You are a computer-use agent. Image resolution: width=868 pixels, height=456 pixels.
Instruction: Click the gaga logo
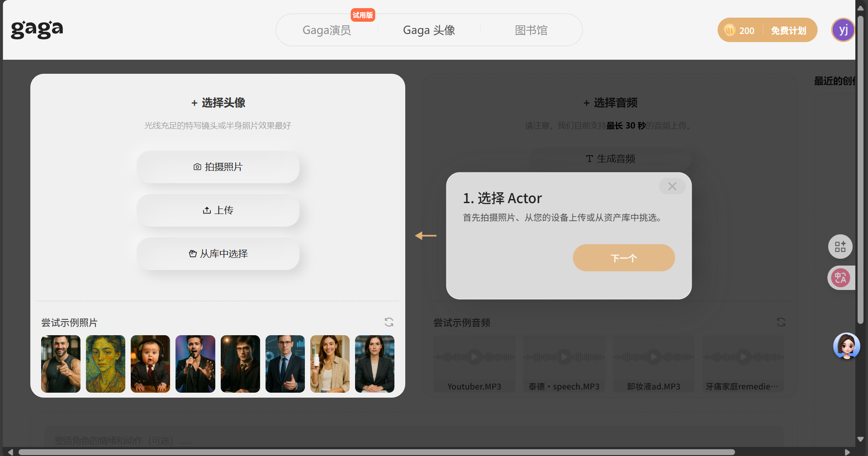(37, 29)
